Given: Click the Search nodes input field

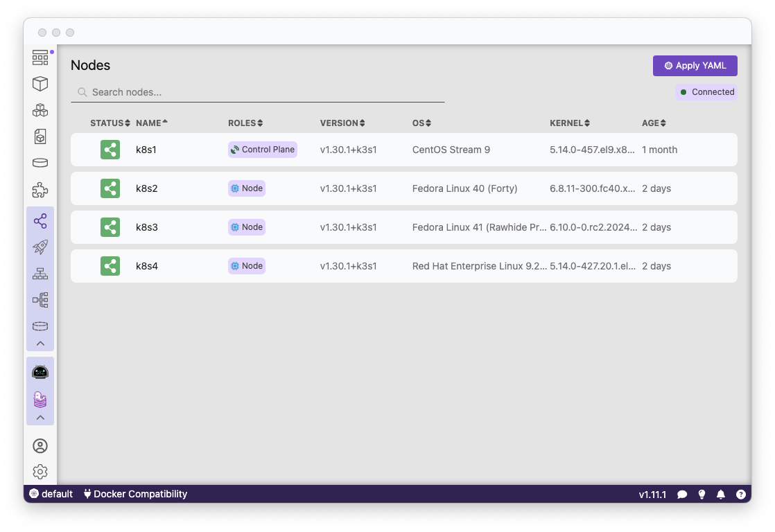Looking at the screenshot, I should click(x=256, y=91).
